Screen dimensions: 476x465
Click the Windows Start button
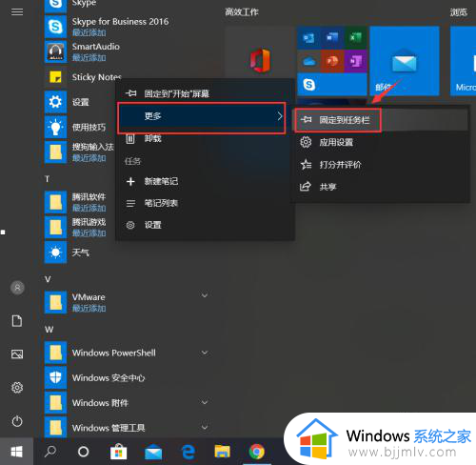[x=16, y=452]
